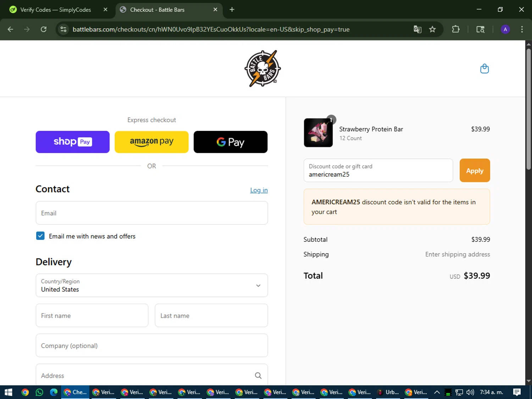Pay with Shop Pay
The height and width of the screenshot is (399, 532).
point(73,142)
